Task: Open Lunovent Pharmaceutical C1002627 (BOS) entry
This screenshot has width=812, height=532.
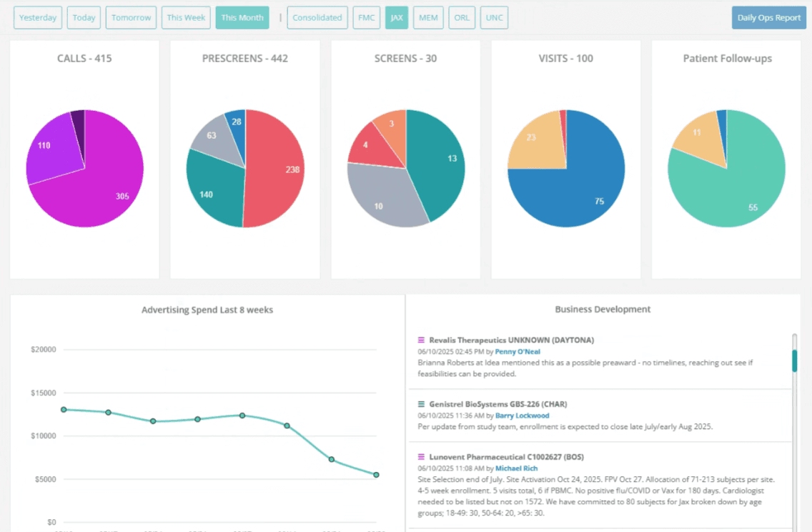Action: 507,457
